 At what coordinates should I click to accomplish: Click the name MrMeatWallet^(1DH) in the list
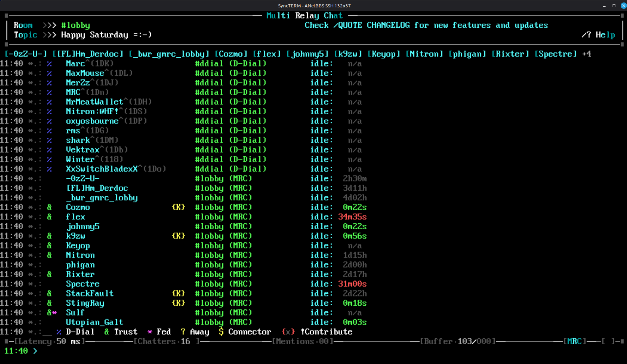[109, 102]
